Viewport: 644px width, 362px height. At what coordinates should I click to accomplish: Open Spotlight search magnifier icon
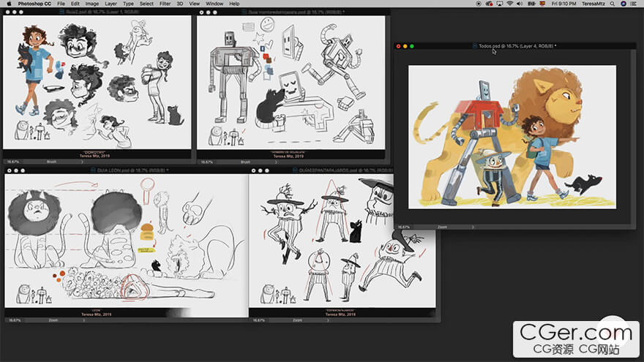[x=613, y=4]
